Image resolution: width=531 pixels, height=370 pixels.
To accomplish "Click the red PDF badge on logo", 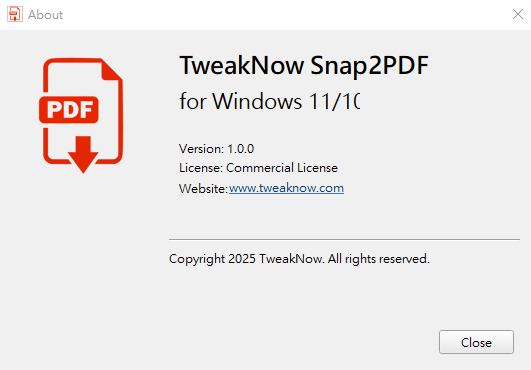I will point(69,110).
